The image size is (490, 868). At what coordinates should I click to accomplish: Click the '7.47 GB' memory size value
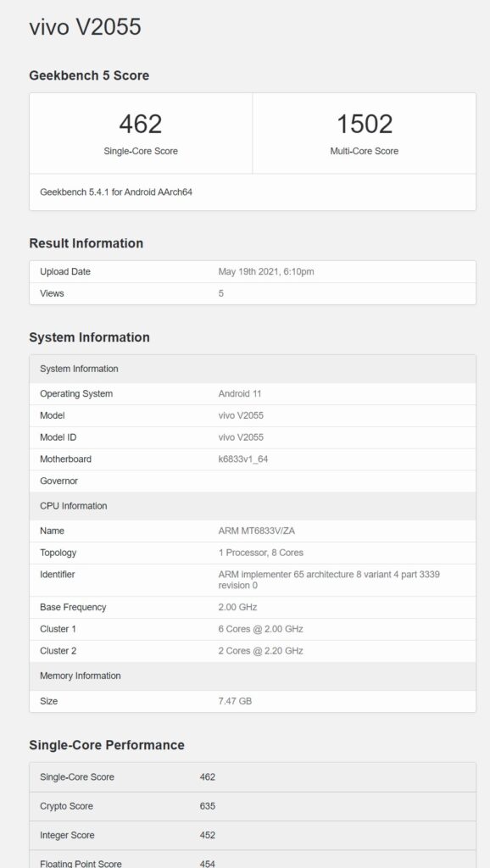click(235, 701)
